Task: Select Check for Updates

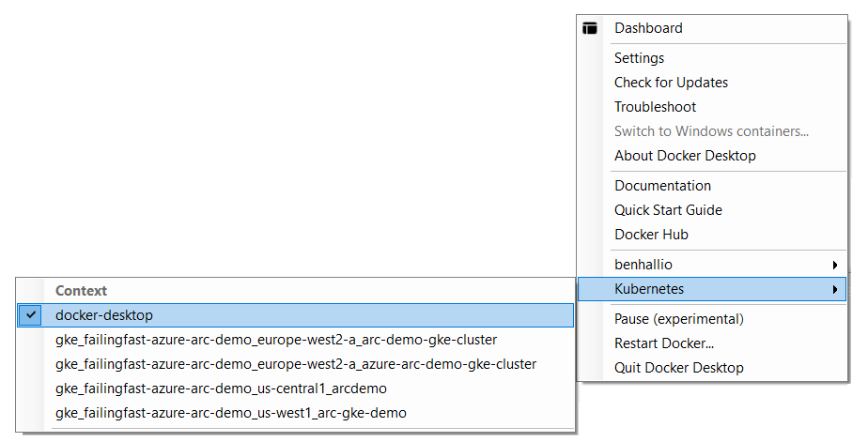Action: click(x=671, y=83)
